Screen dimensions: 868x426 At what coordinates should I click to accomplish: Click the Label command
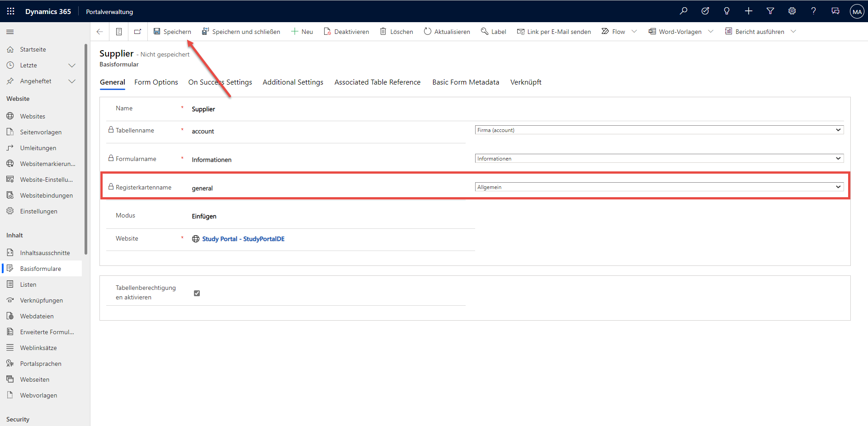coord(494,32)
